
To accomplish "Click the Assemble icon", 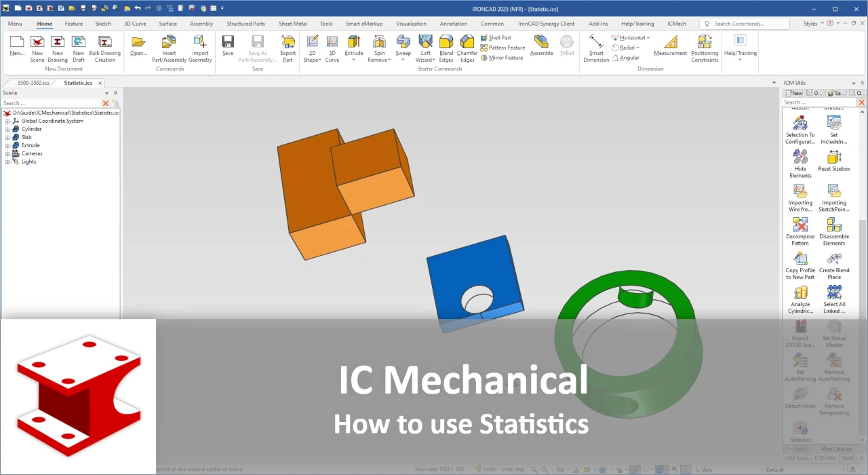I will click(541, 42).
